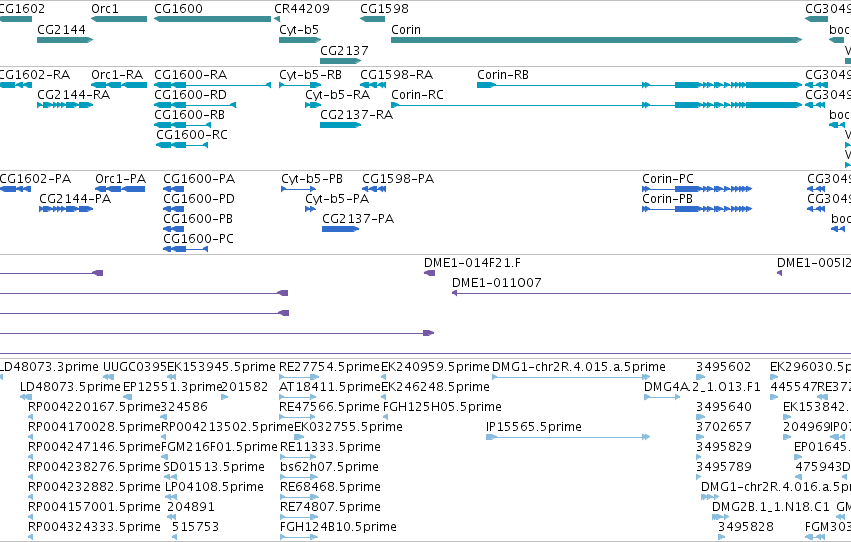Click transcript CG1600-RA label

point(191,75)
